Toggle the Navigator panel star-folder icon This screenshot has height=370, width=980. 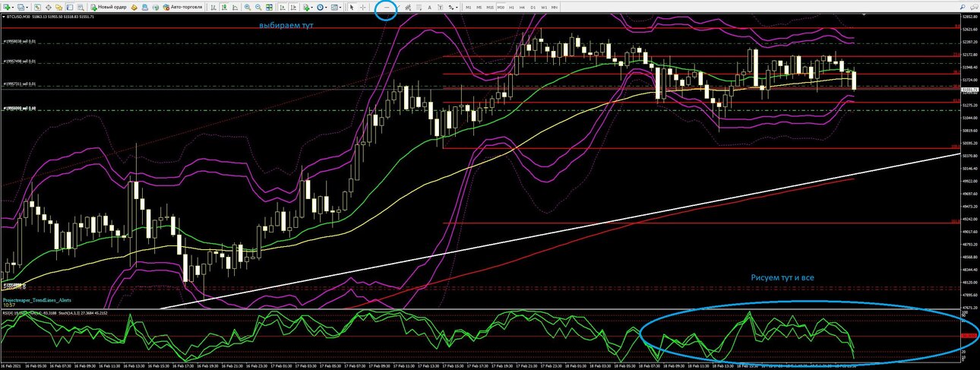pyautogui.click(x=58, y=7)
